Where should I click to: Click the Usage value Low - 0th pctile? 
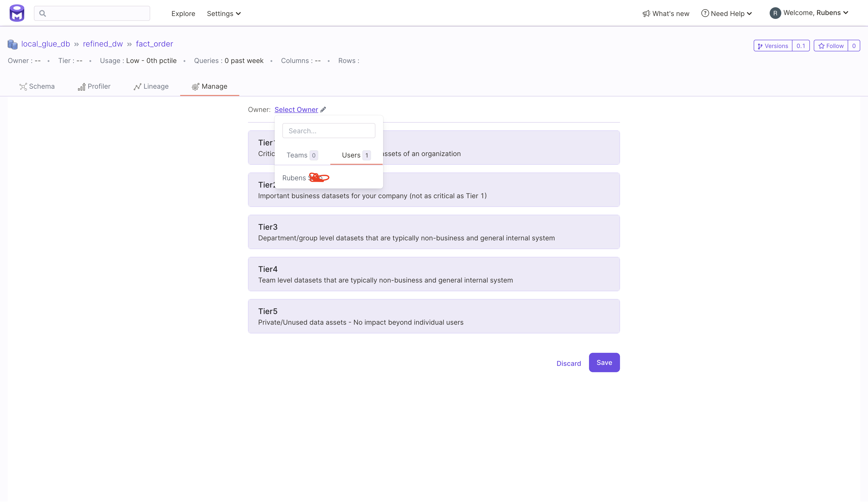pos(151,61)
